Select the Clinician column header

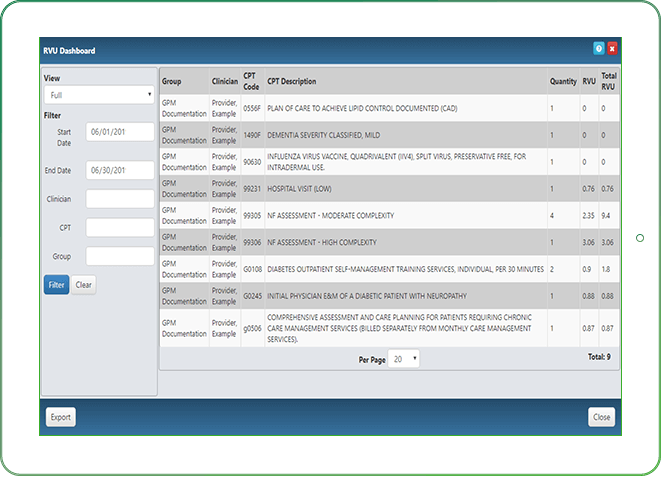pos(224,81)
